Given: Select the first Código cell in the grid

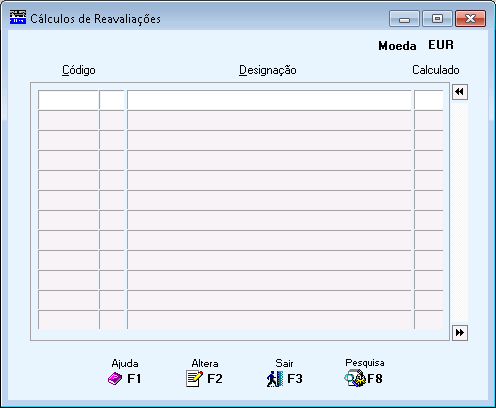Looking at the screenshot, I should pyautogui.click(x=68, y=100).
